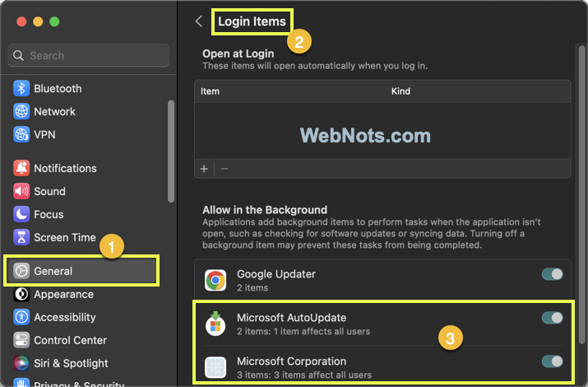Open Focus moon icon

[x=21, y=214]
